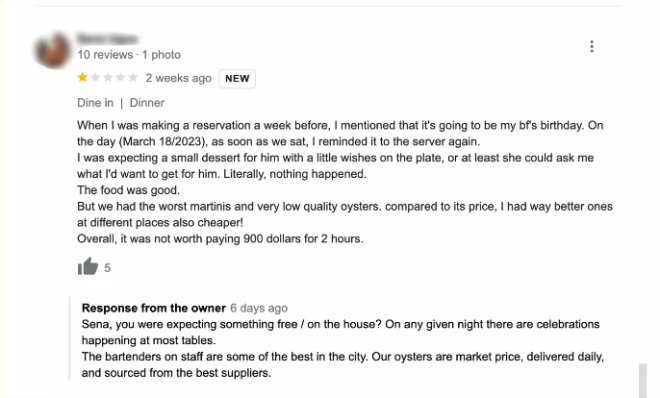The image size is (660, 398).
Task: Click the blurred reviewer name
Action: click(108, 39)
